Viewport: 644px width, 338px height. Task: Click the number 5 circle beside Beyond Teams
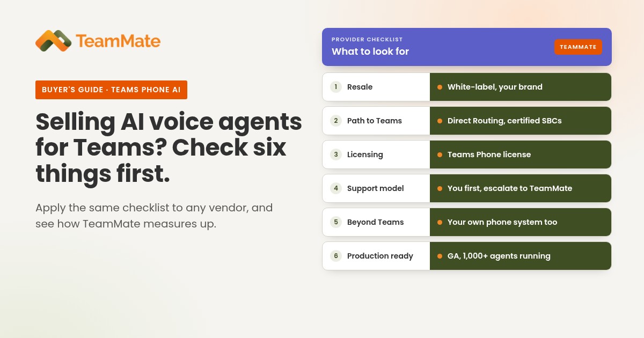pos(336,222)
